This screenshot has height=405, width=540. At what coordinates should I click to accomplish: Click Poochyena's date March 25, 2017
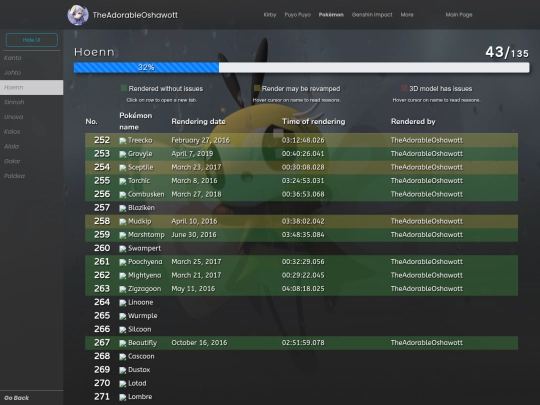pos(196,262)
